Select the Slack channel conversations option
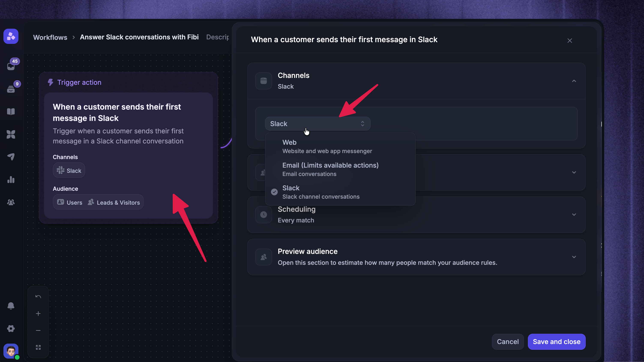 [340, 192]
